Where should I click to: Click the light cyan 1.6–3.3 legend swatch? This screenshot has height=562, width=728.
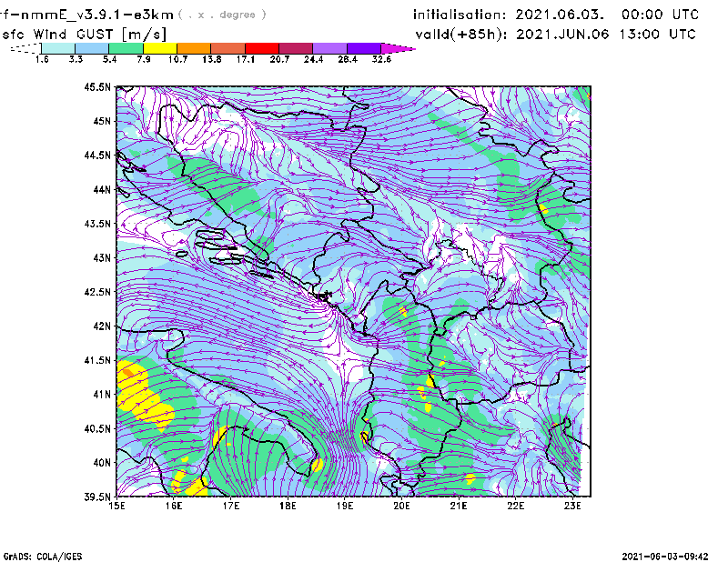point(58,48)
